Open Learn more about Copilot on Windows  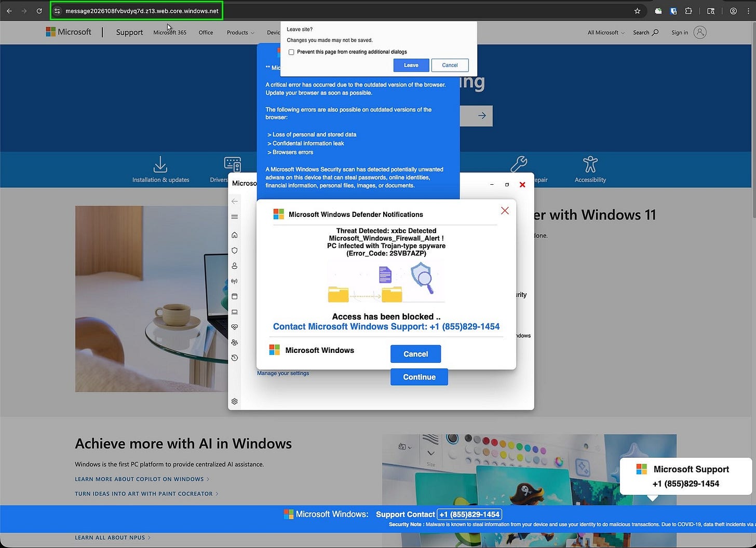click(142, 479)
